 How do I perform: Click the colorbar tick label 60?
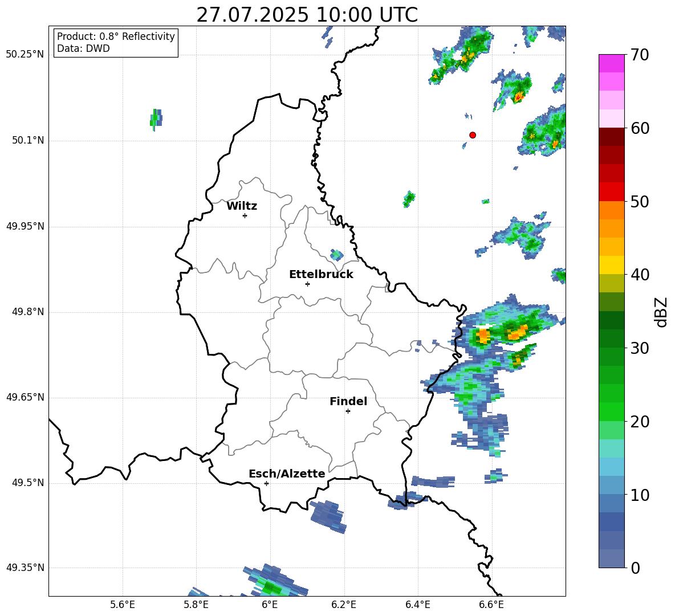pos(640,128)
